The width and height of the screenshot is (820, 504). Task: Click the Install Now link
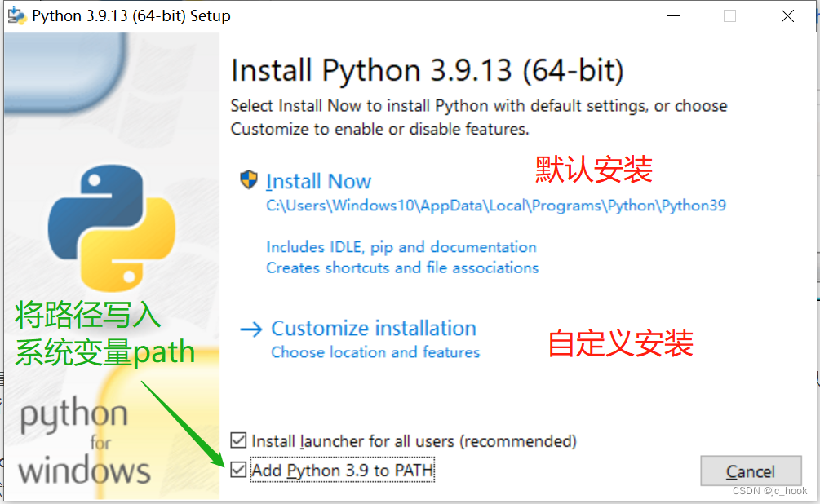point(318,181)
